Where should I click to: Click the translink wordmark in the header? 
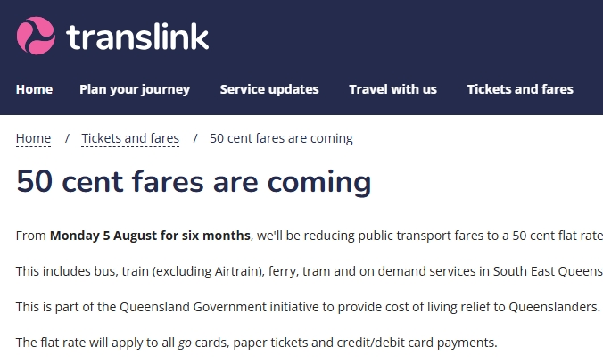(137, 37)
